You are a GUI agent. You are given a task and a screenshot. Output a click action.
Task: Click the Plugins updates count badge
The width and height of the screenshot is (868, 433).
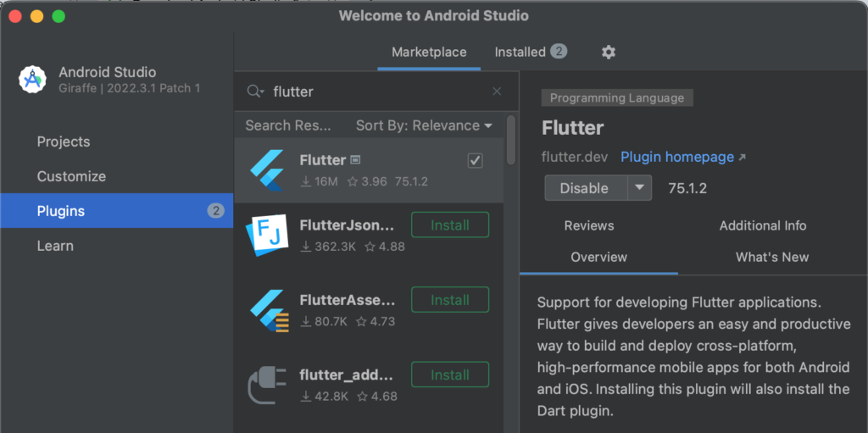point(216,210)
